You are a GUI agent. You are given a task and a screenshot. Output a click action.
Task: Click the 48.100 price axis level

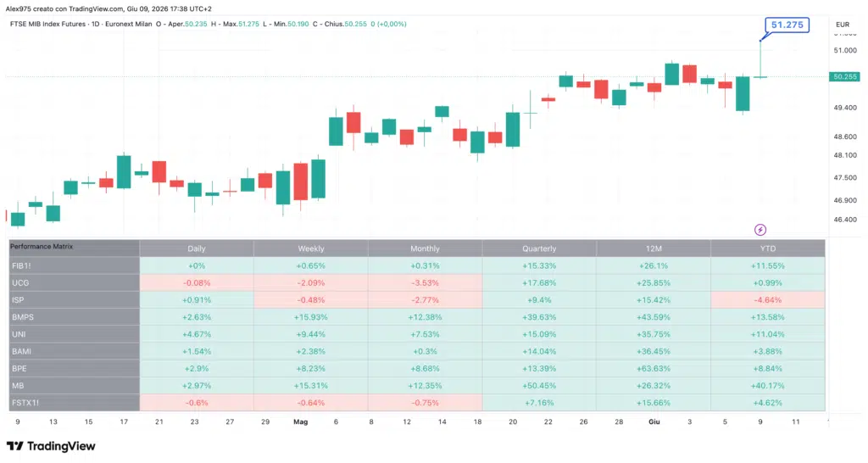click(x=845, y=156)
